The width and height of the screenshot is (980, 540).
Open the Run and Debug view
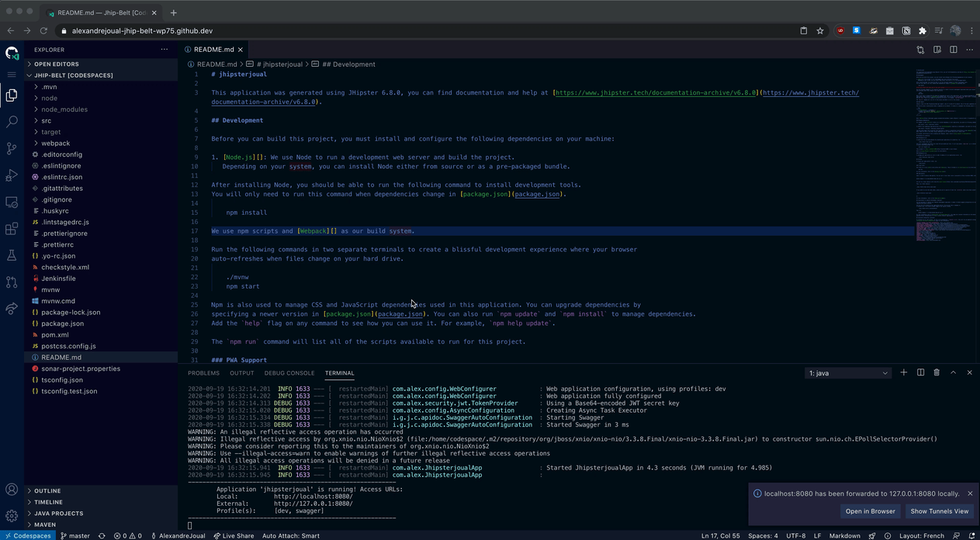pyautogui.click(x=11, y=175)
